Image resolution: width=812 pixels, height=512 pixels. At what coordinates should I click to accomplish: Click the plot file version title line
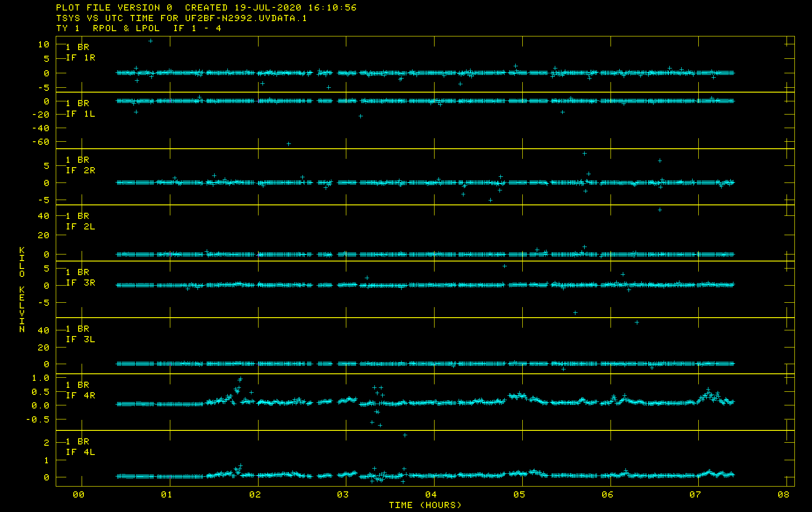pos(206,7)
